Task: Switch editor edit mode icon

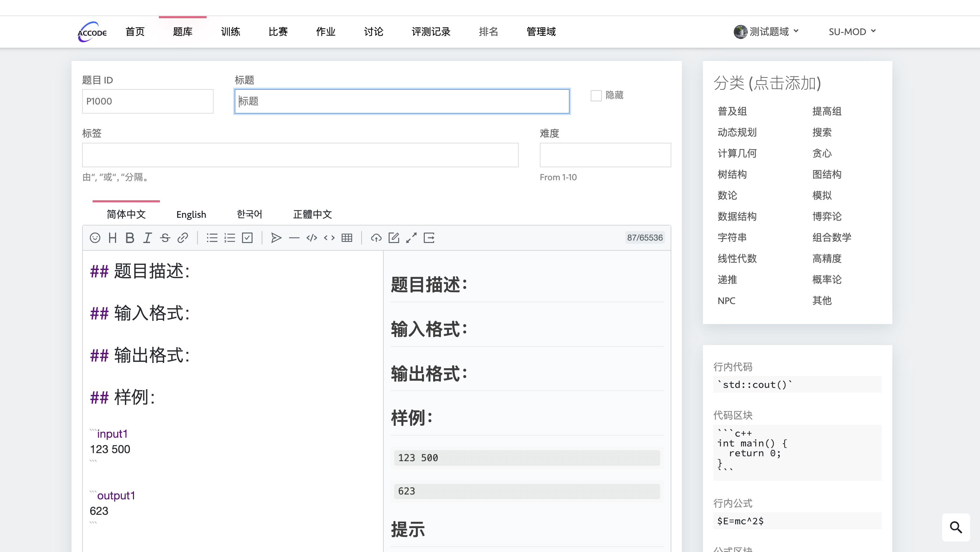Action: 394,238
